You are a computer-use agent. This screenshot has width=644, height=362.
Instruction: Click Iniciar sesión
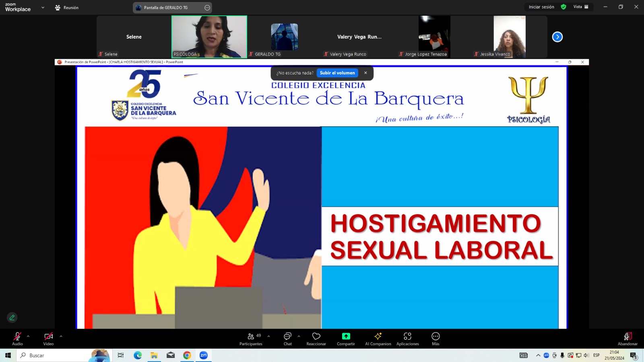tap(541, 7)
